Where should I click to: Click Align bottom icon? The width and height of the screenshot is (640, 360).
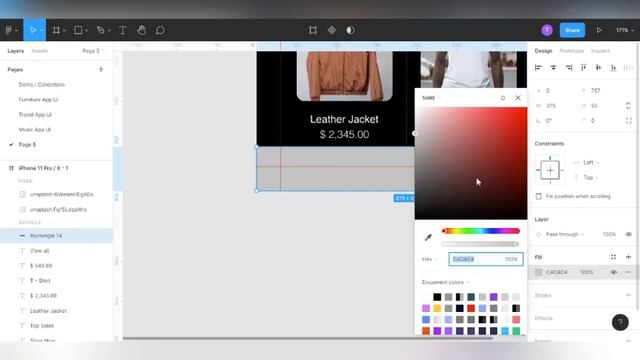click(613, 68)
